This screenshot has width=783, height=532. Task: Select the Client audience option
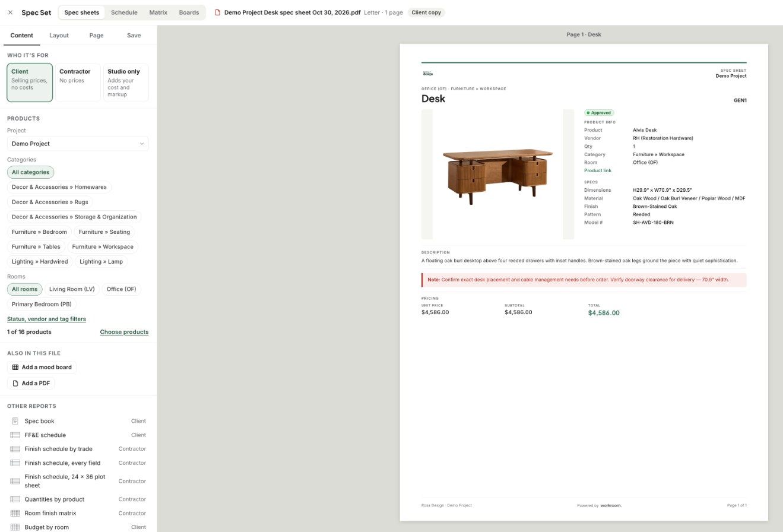(30, 83)
